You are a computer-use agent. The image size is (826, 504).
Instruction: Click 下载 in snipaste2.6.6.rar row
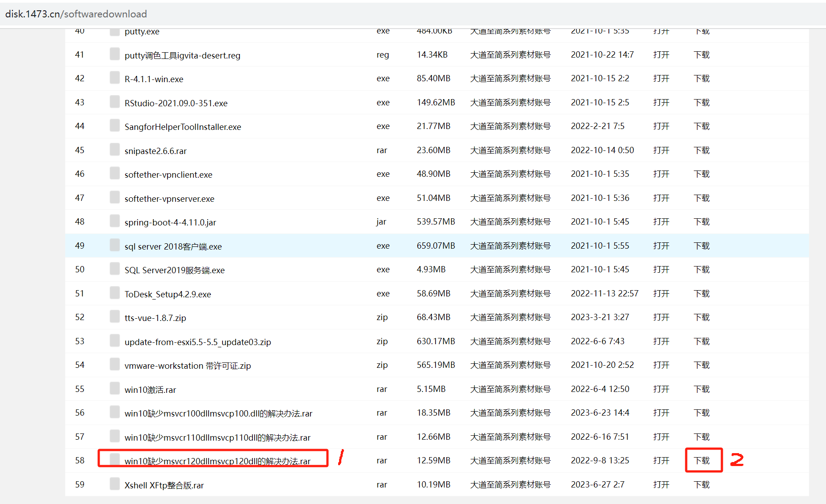pos(702,150)
